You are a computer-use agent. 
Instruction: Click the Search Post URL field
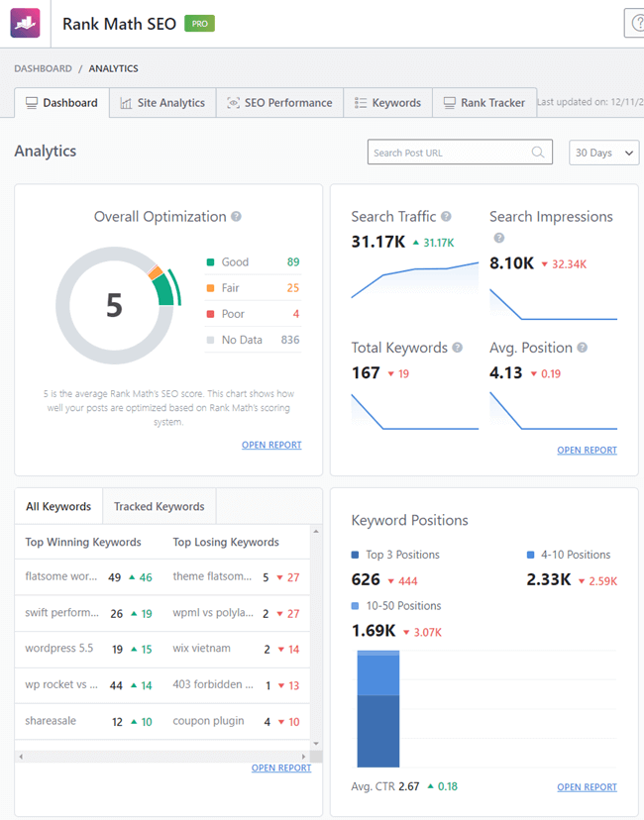pyautogui.click(x=460, y=153)
